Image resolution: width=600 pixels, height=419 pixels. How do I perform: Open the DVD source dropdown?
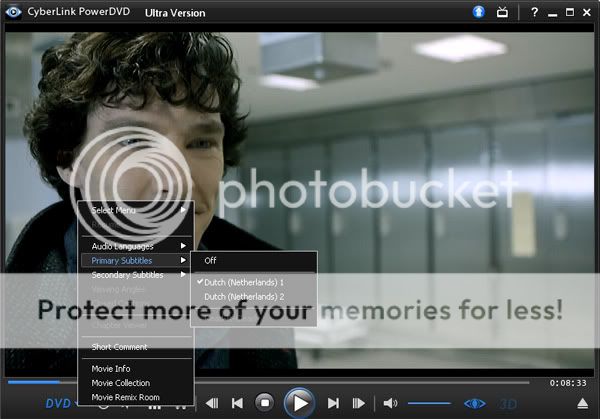61,404
